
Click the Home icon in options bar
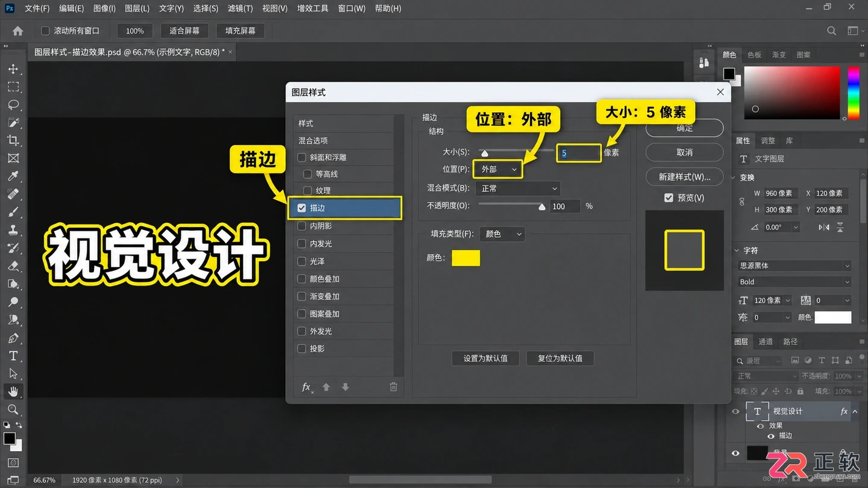click(x=18, y=31)
